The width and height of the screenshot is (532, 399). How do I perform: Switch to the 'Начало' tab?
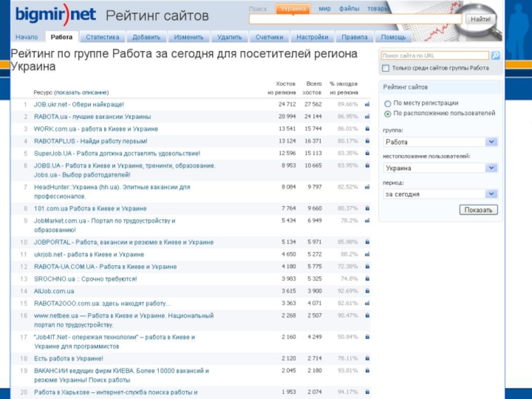tap(27, 37)
